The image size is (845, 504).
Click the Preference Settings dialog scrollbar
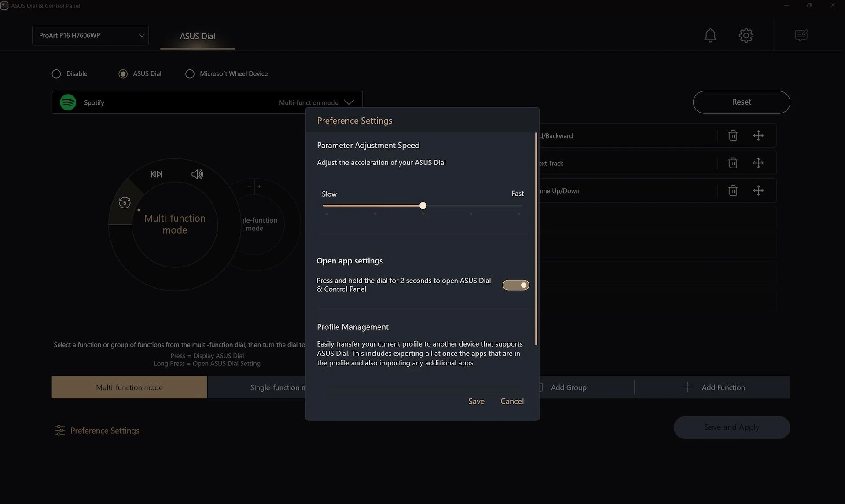(536, 239)
